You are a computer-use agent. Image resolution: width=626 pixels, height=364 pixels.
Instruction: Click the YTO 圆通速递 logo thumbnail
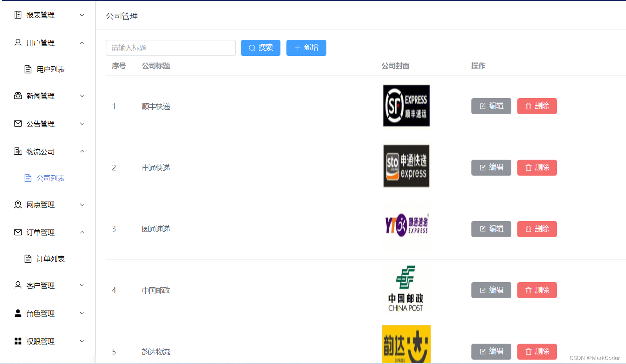click(406, 226)
